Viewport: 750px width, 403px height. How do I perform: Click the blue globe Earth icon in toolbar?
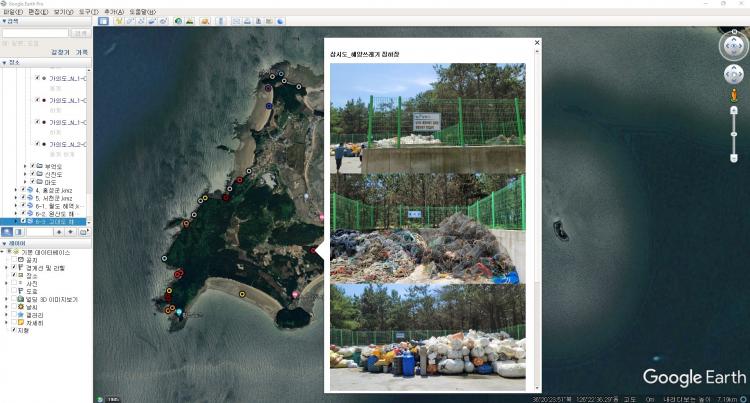pyautogui.click(x=280, y=21)
